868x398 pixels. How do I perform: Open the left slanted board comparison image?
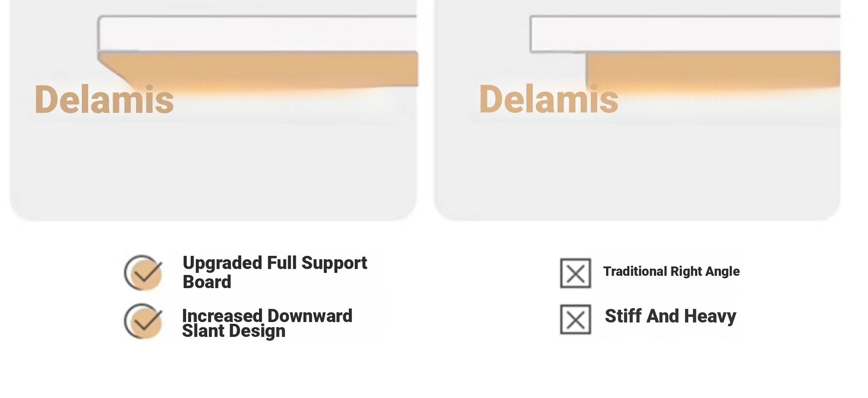(x=213, y=110)
